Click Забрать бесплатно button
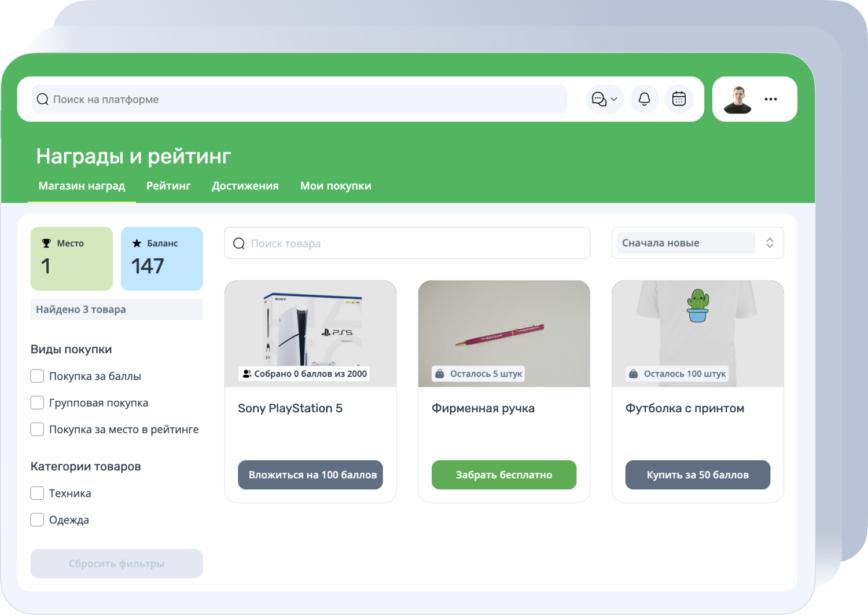The image size is (868, 615). [504, 475]
